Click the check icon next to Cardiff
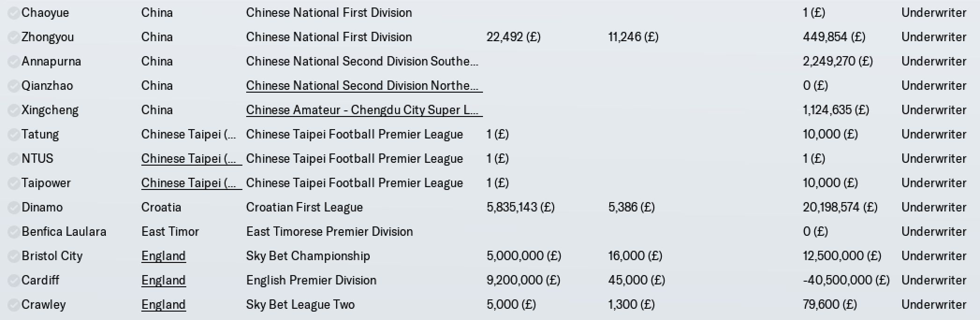The height and width of the screenshot is (320, 980). pyautogui.click(x=14, y=280)
